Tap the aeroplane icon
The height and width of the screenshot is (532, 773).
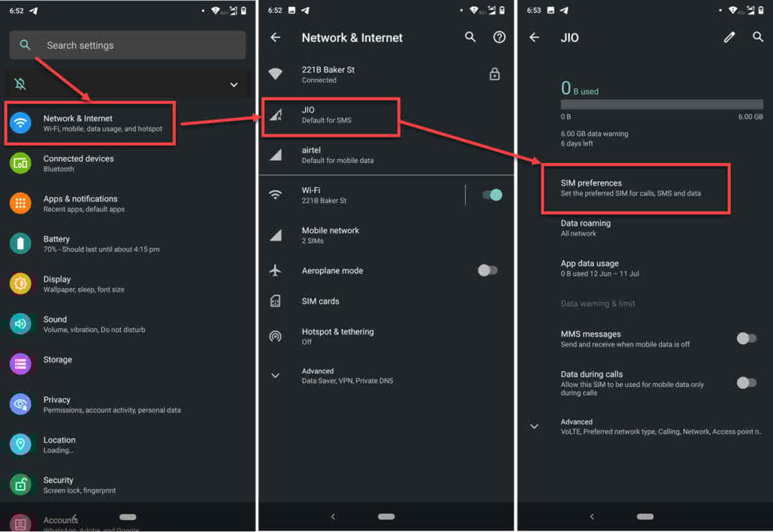[276, 270]
